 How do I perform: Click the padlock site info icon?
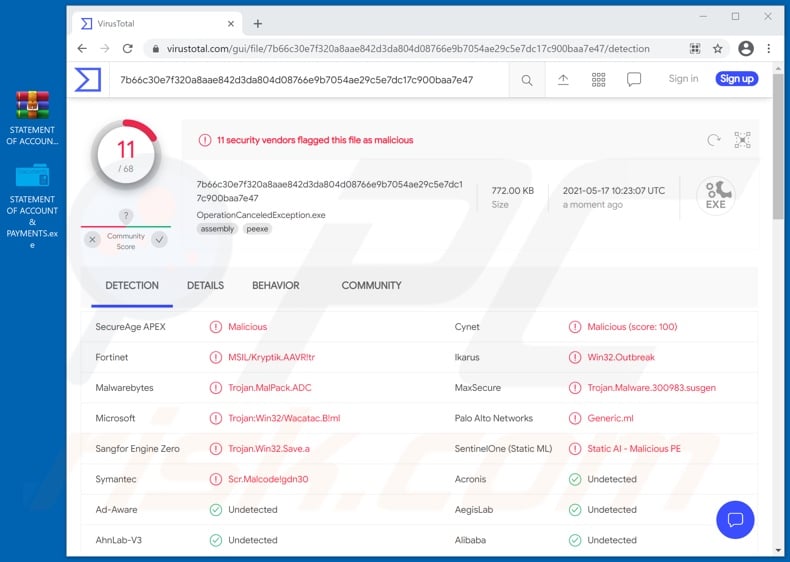156,48
